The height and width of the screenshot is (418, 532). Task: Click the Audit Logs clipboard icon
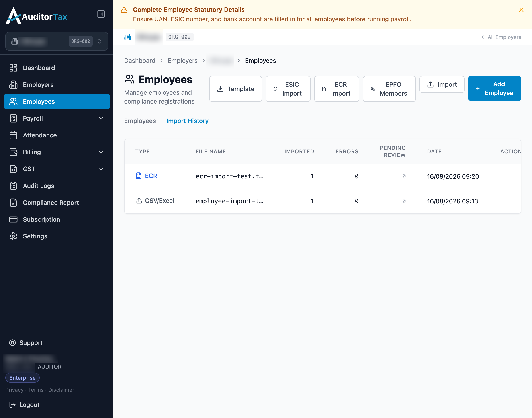[13, 186]
